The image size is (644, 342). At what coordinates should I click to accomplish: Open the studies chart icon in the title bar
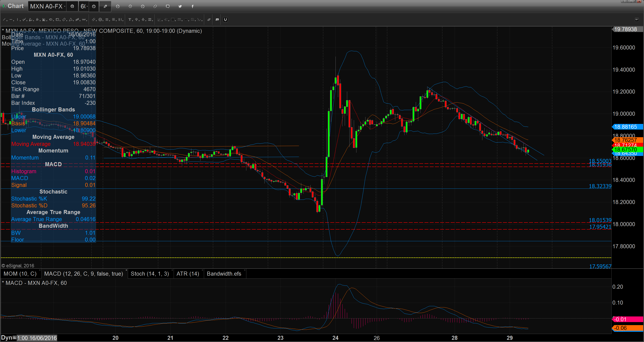pos(118,6)
